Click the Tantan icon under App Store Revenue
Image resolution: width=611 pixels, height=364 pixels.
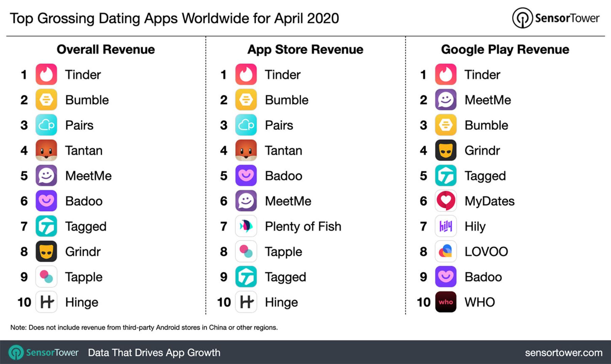(246, 150)
